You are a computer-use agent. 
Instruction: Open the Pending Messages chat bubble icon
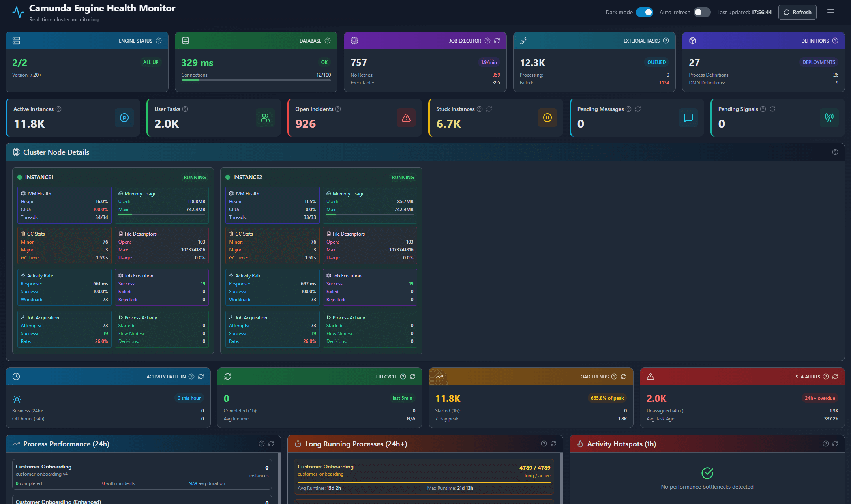(x=688, y=118)
